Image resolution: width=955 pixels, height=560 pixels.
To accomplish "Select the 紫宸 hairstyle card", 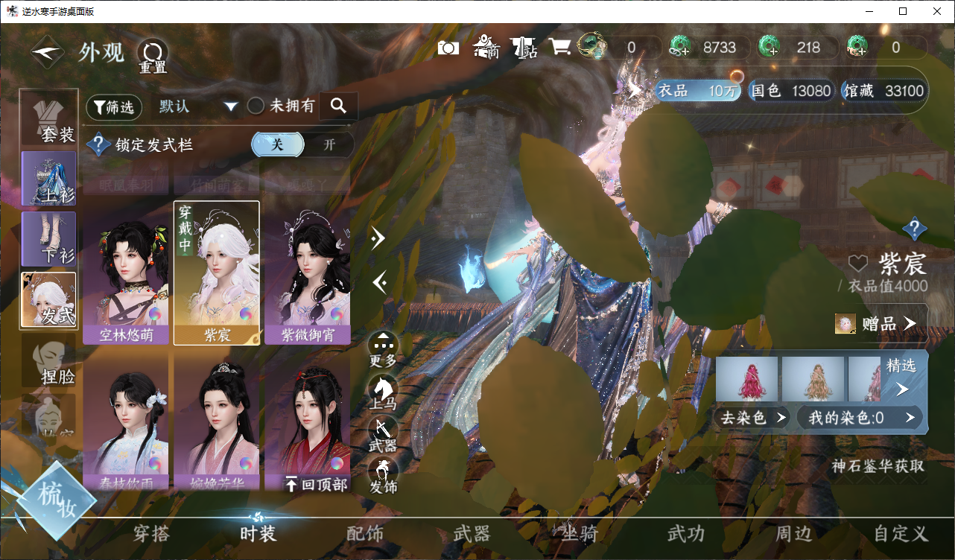I will click(x=217, y=273).
